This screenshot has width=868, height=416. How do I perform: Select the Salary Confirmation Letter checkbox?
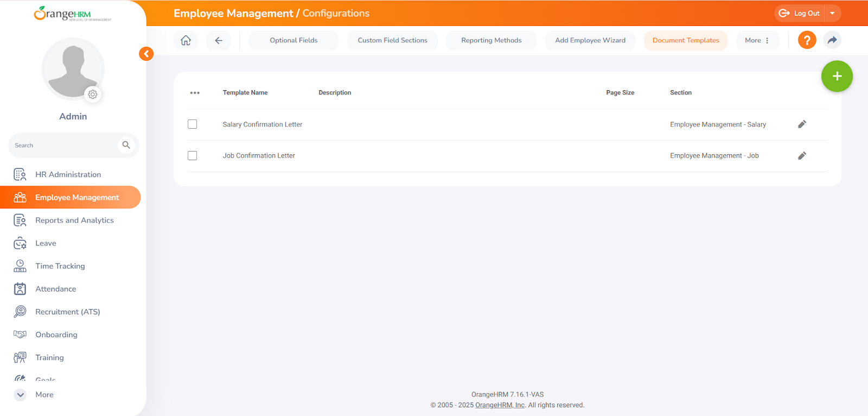pos(193,124)
